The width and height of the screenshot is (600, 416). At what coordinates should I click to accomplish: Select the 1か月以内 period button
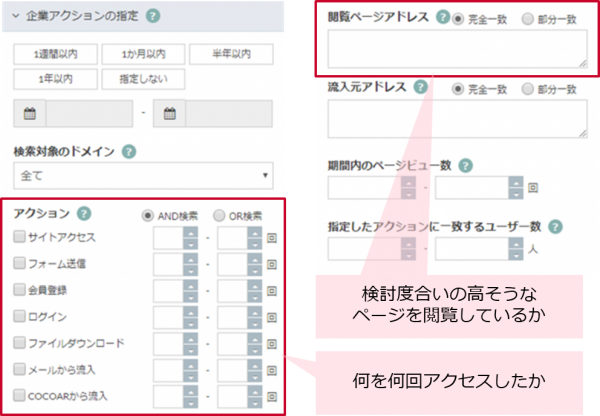143,54
